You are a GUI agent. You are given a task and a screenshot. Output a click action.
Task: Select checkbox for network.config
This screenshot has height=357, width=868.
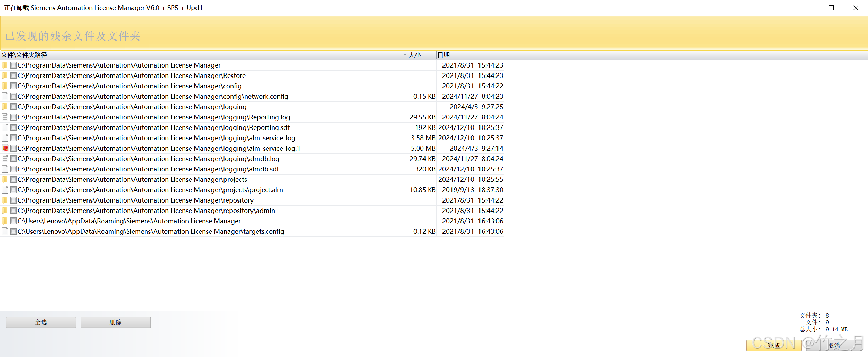point(13,96)
